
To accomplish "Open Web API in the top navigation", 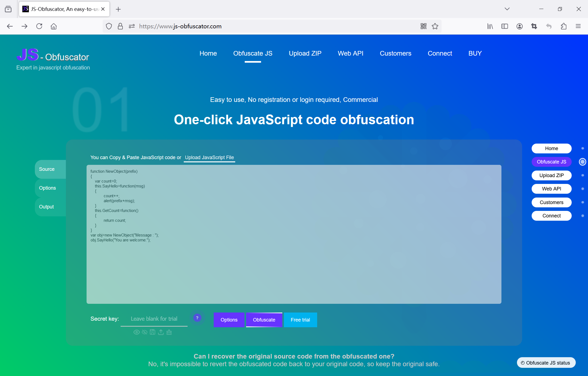I will (351, 53).
